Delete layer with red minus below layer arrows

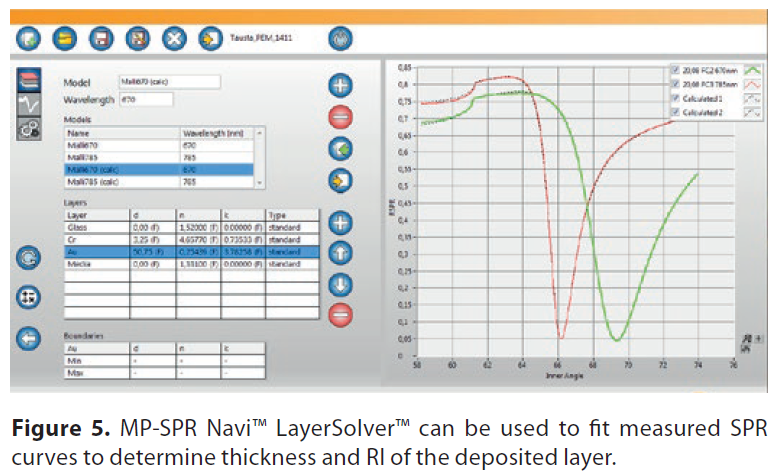click(x=341, y=314)
